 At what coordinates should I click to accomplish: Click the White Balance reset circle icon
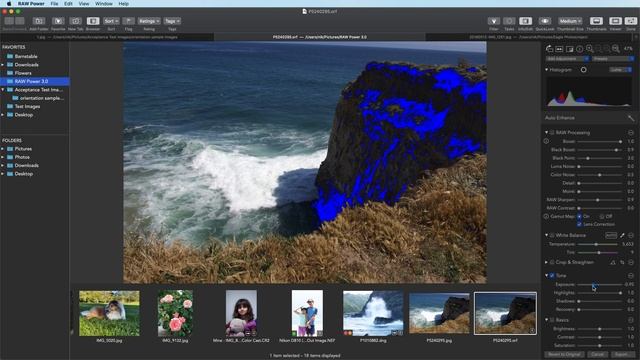click(x=631, y=236)
